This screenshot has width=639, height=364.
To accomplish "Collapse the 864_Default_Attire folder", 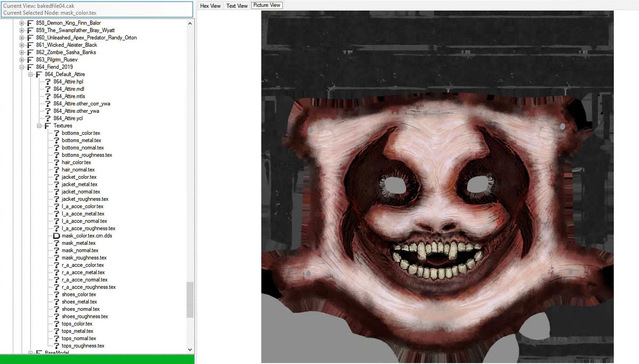I will (31, 75).
